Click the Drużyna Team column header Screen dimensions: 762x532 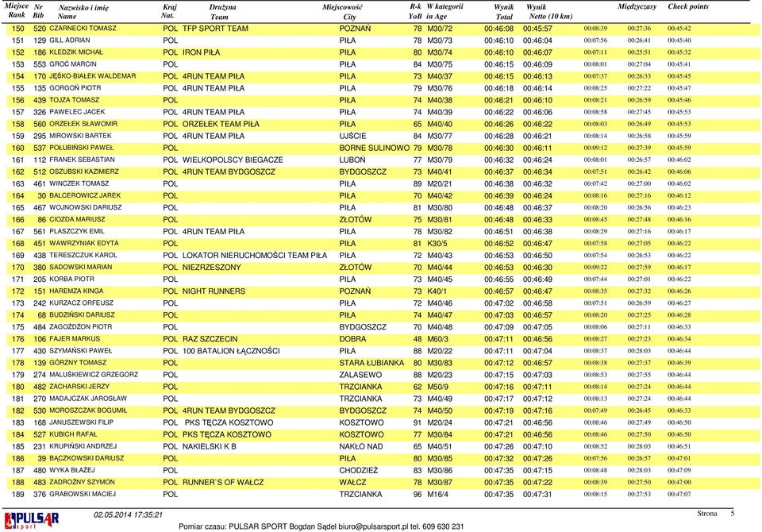[222, 12]
